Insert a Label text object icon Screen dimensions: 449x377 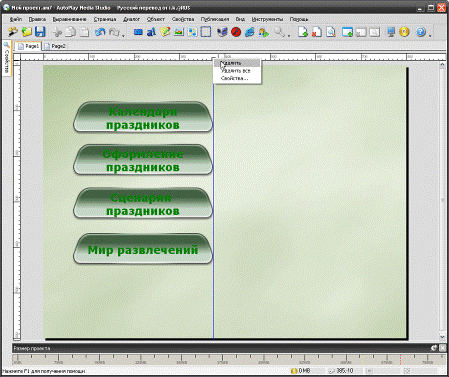[152, 32]
